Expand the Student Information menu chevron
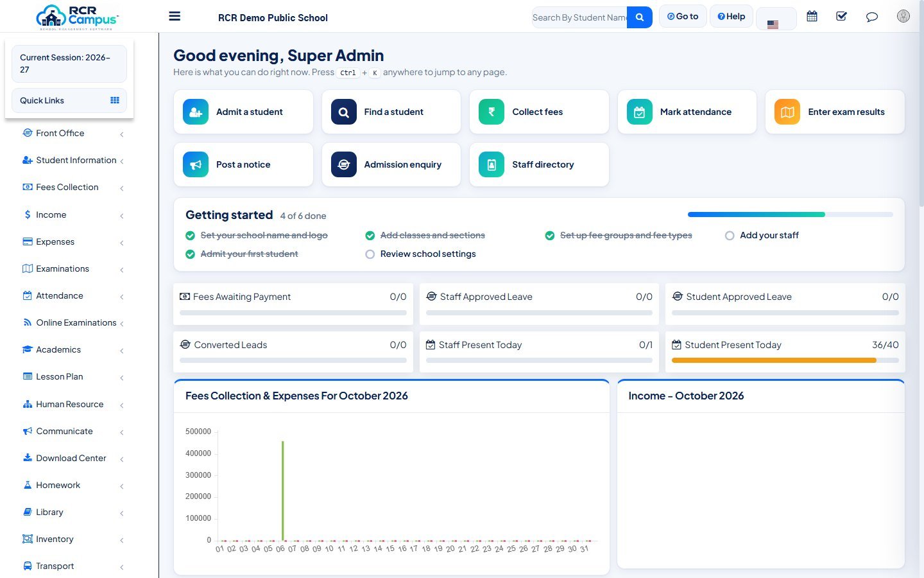The image size is (924, 578). tap(122, 161)
